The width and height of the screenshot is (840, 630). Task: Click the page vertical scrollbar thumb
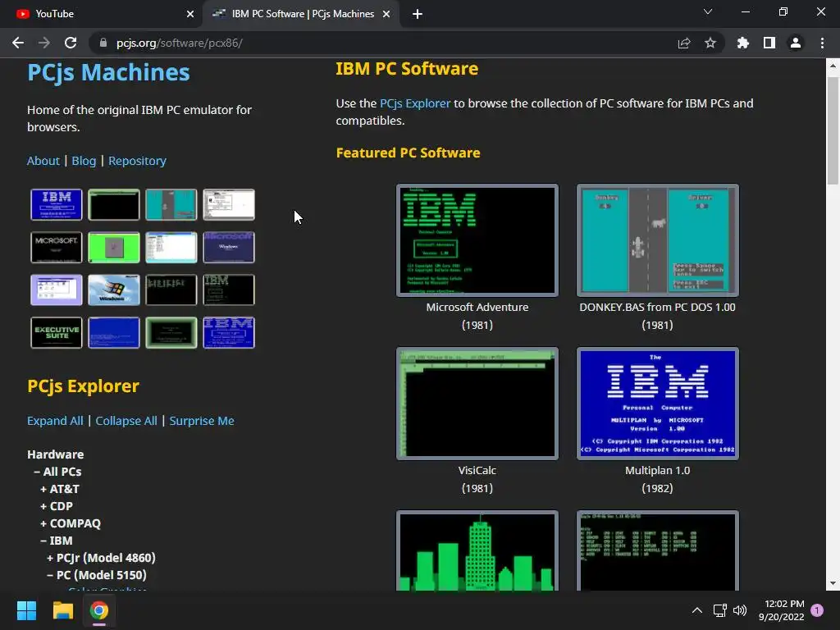click(x=833, y=130)
